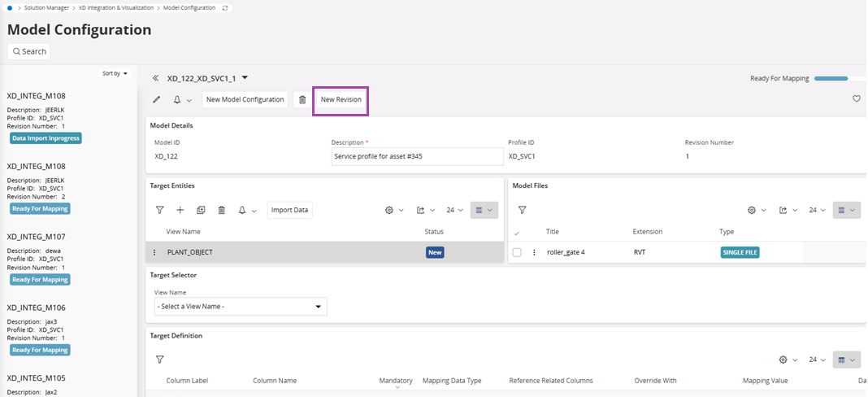Viewport: 868px width, 397px height.
Task: Open Target Entities settings gear menu
Action: [393, 210]
